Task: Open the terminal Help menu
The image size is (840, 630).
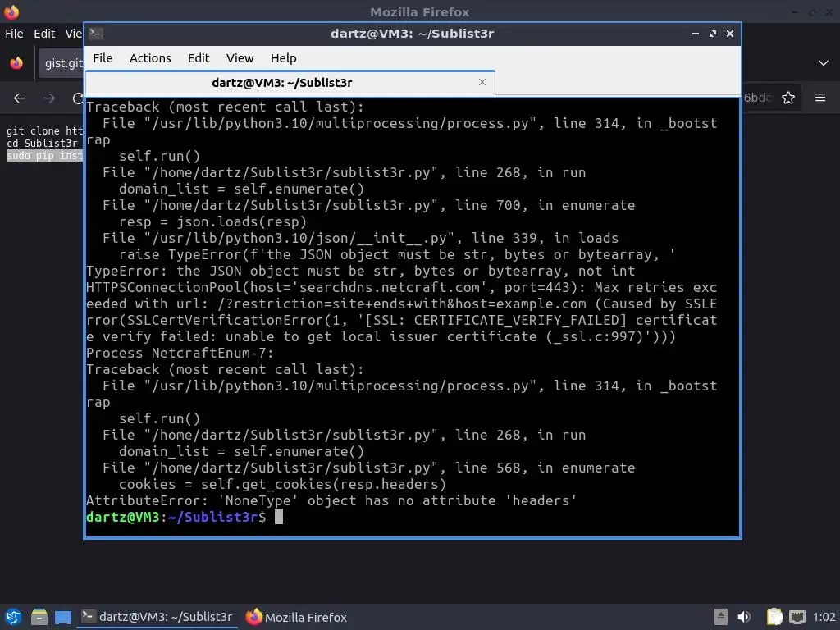Action: (283, 58)
